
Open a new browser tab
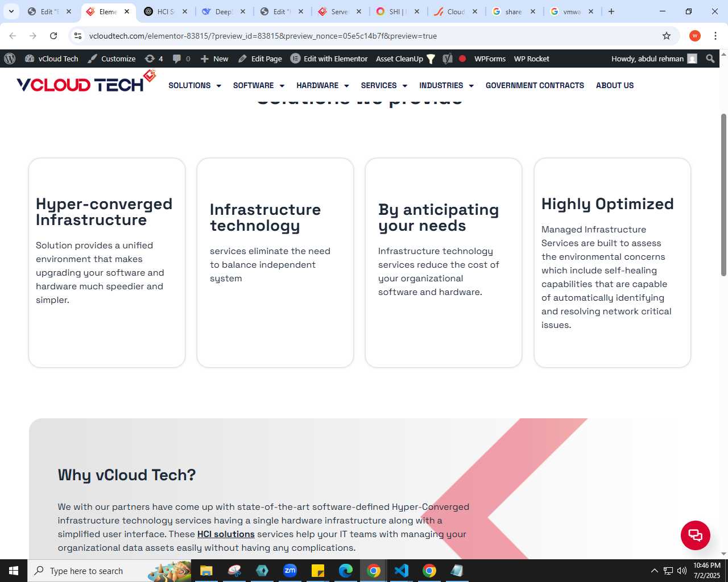coord(611,11)
